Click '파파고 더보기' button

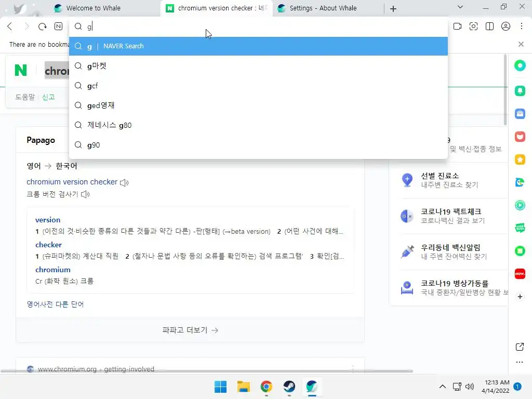click(190, 330)
